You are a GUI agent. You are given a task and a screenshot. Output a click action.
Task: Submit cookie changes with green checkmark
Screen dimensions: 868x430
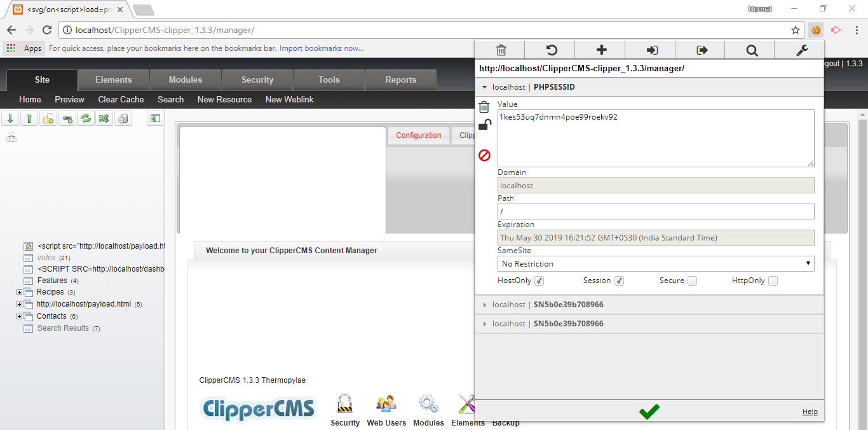pyautogui.click(x=649, y=412)
